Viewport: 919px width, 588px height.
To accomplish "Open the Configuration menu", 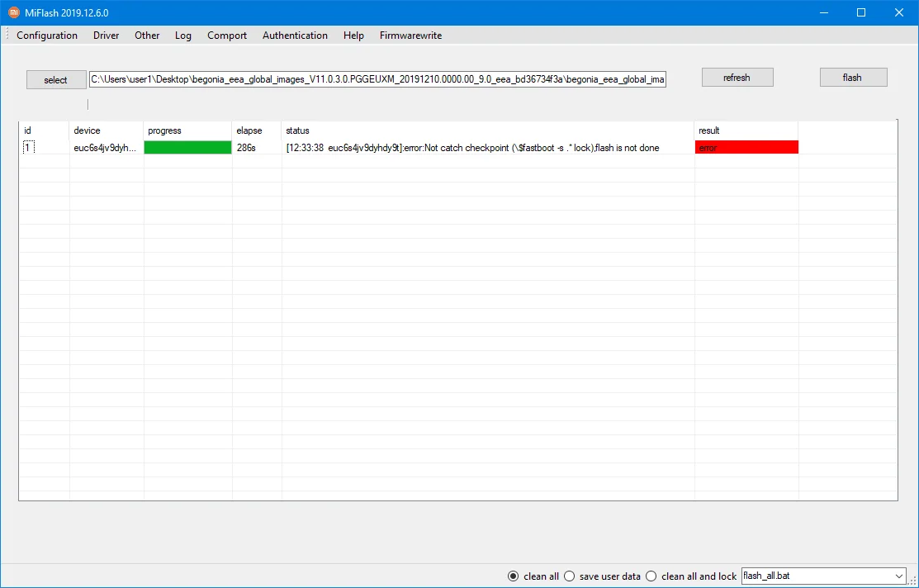I will point(46,36).
